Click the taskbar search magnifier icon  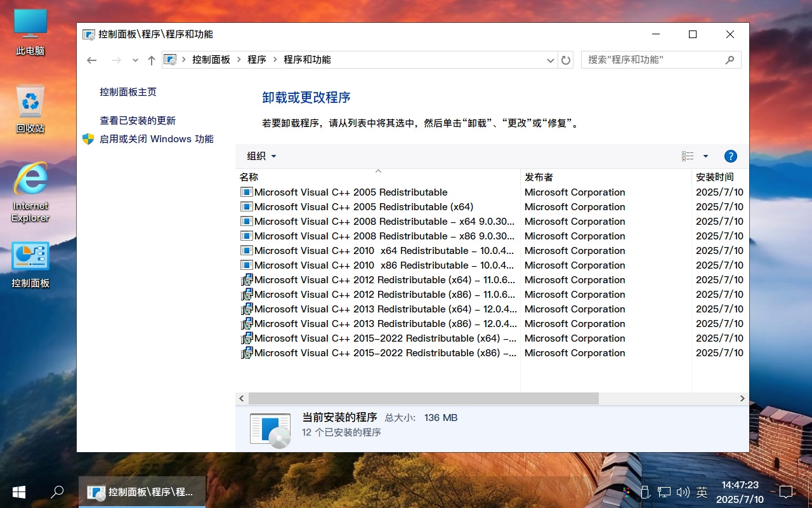coord(57,491)
